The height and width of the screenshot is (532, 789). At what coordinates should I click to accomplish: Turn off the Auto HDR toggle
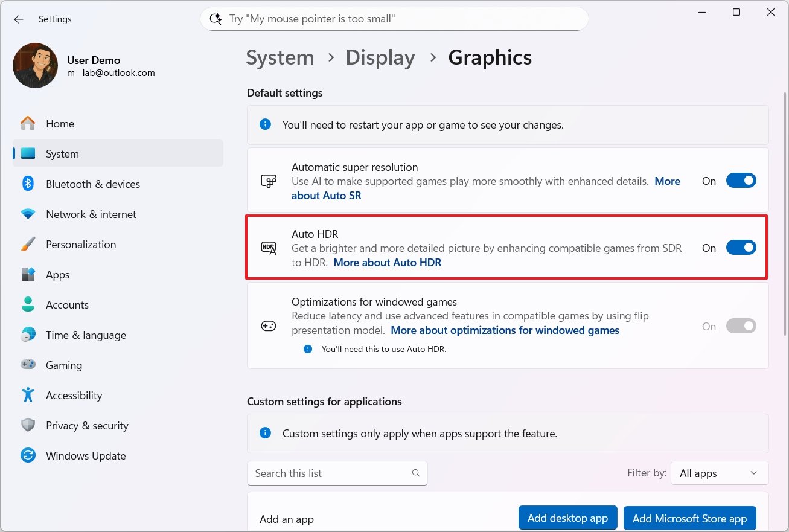(741, 248)
